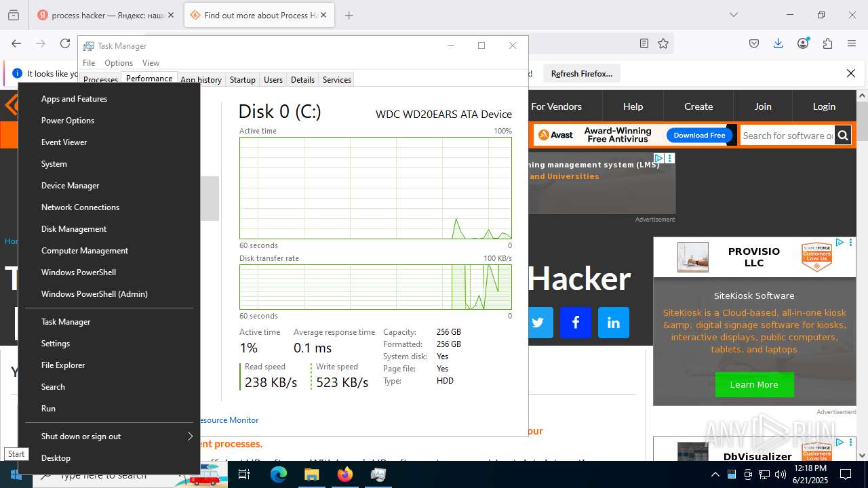868x488 pixels.
Task: Open Microsoft Edge from taskbar
Action: point(279,474)
